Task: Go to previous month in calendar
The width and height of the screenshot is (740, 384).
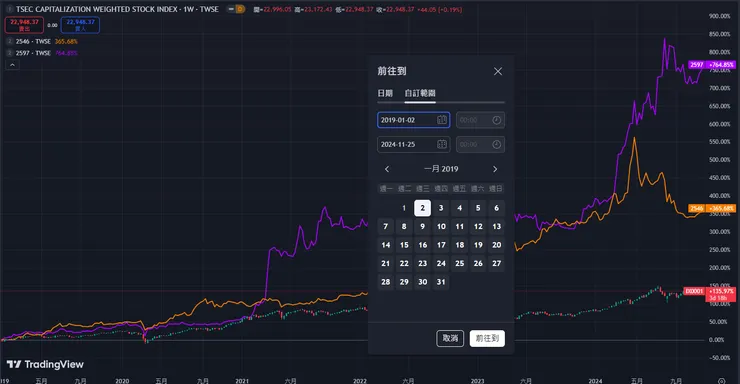Action: coord(387,169)
